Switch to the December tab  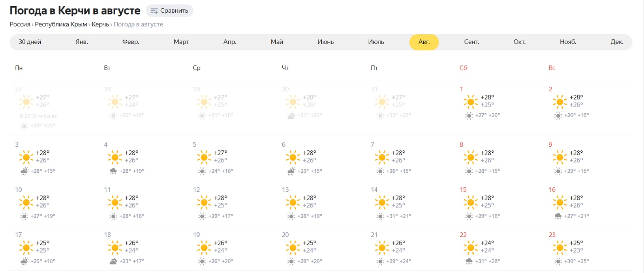tap(617, 42)
